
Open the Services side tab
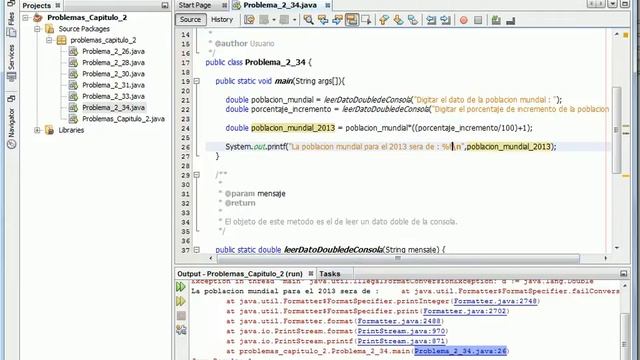(x=11, y=62)
